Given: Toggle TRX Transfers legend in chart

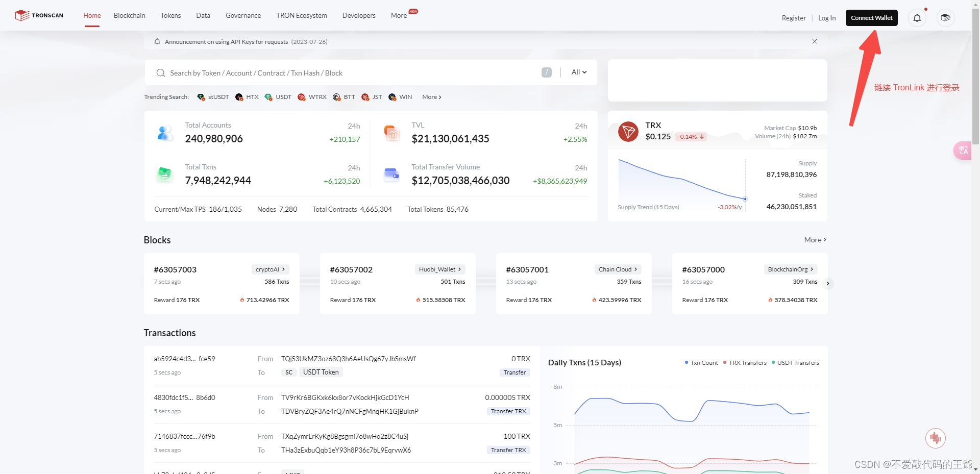Looking at the screenshot, I should [x=745, y=363].
